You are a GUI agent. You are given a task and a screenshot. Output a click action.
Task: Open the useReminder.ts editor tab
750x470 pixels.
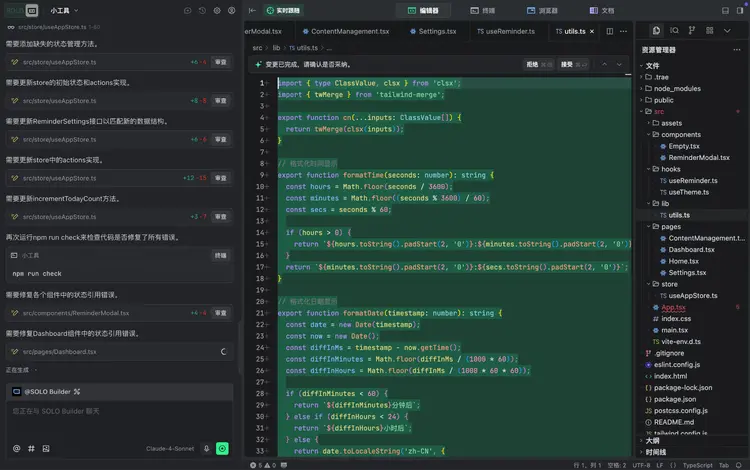tap(507, 32)
